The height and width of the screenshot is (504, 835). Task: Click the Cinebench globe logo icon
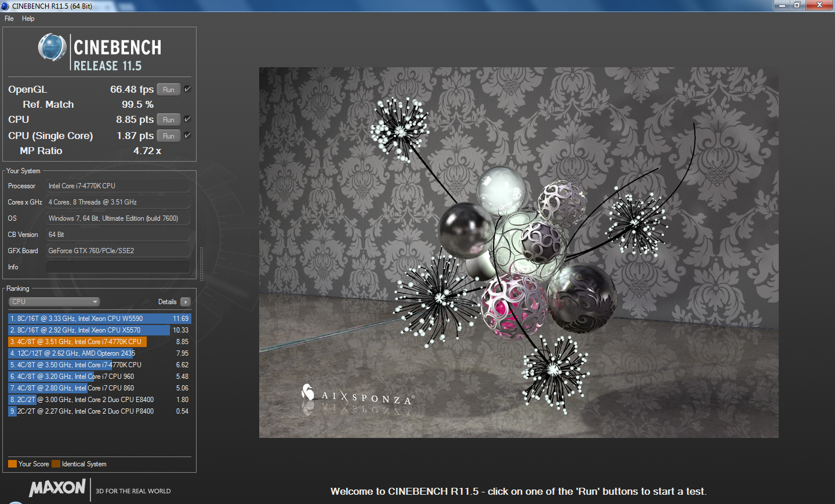click(52, 48)
